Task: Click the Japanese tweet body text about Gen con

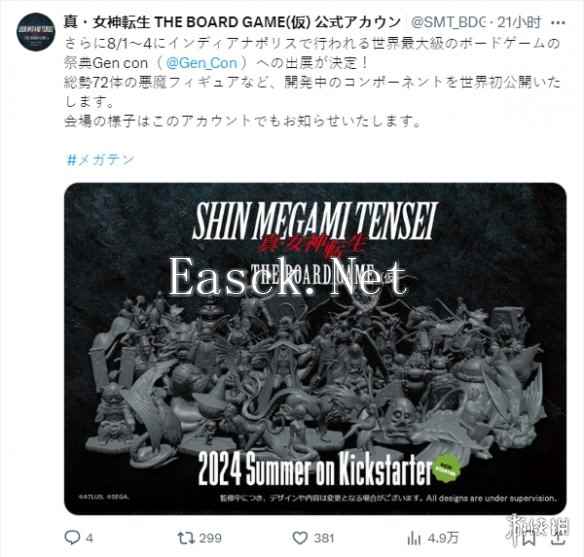Action: [312, 82]
